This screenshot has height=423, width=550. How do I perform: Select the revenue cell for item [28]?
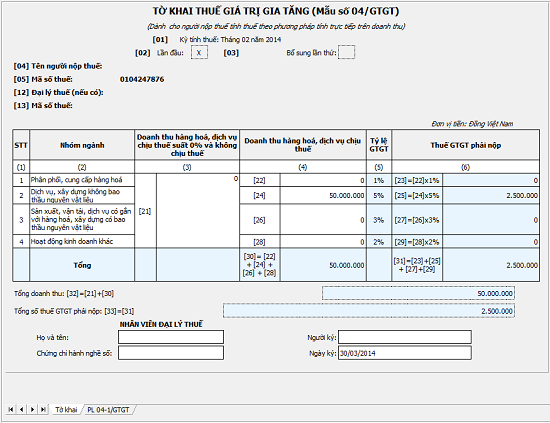tap(323, 242)
